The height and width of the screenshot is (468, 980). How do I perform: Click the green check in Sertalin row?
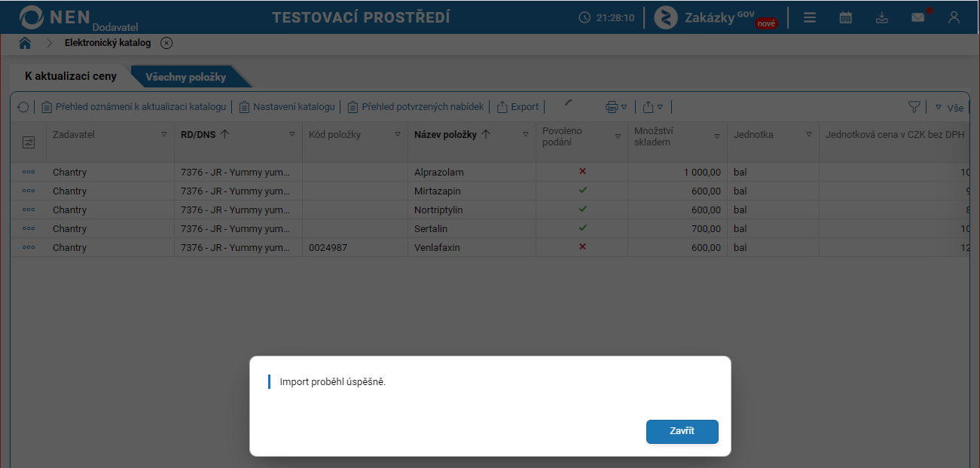coord(582,228)
